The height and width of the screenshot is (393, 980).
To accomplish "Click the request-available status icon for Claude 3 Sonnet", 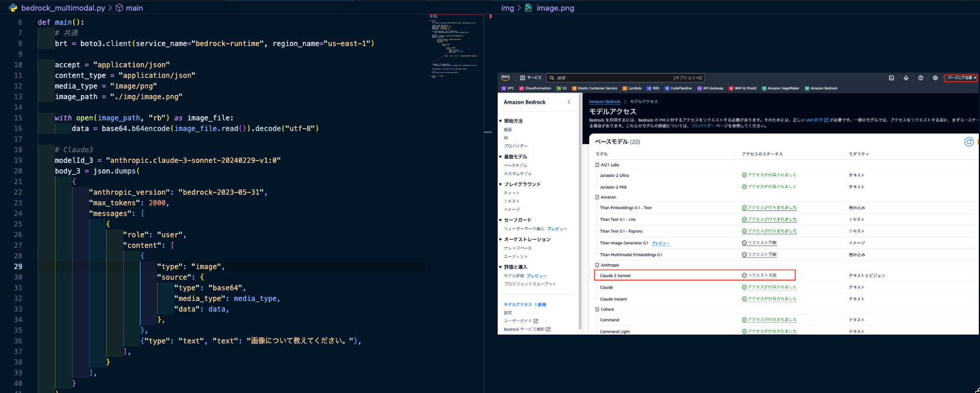I will coord(744,276).
